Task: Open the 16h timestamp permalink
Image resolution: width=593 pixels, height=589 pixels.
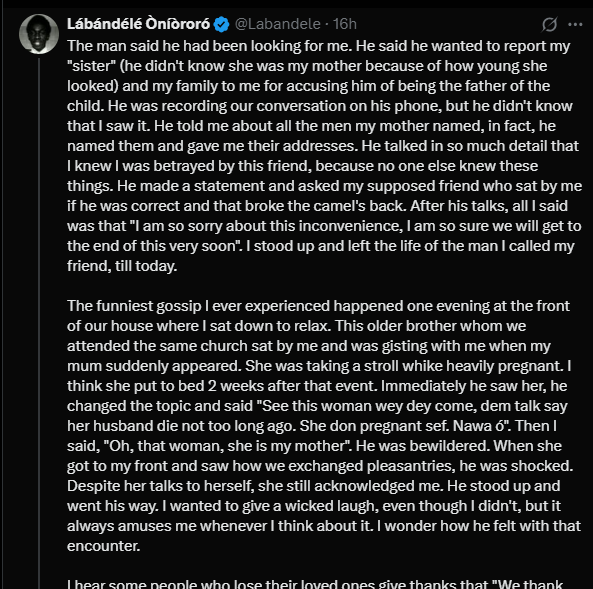Action: (345, 24)
